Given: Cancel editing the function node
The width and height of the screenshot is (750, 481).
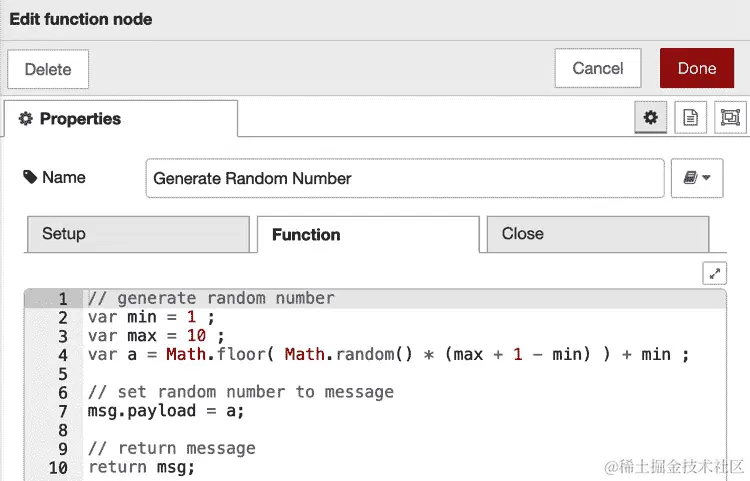Looking at the screenshot, I should point(598,68).
